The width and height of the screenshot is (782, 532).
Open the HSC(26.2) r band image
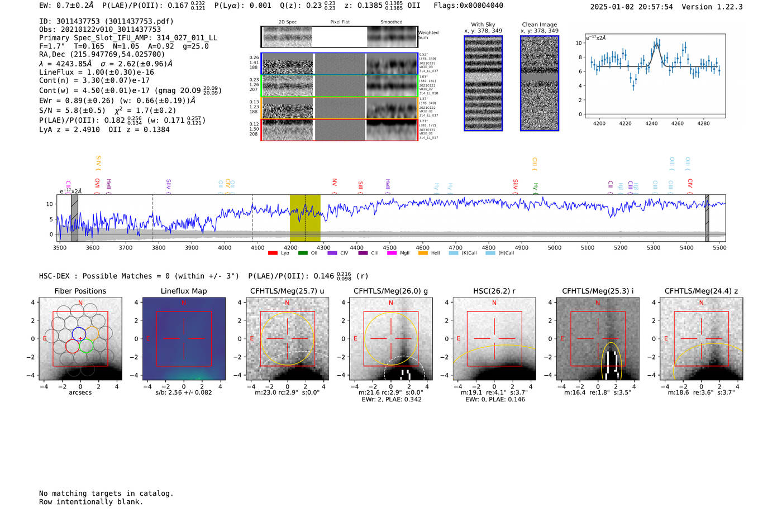coord(494,339)
